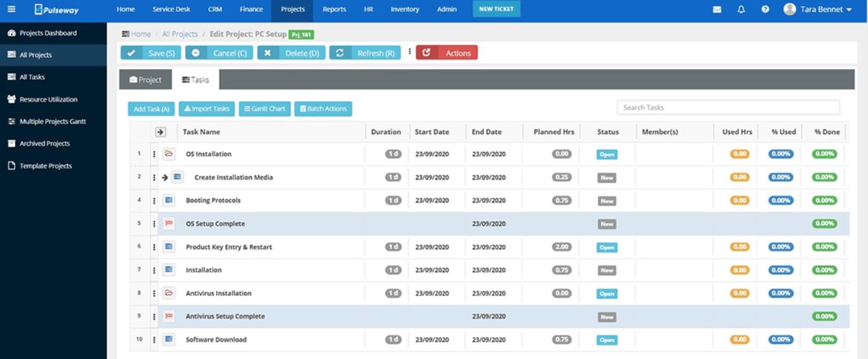Click the task icon of Software Download
Viewport: 868px width, 359px height.
169,339
